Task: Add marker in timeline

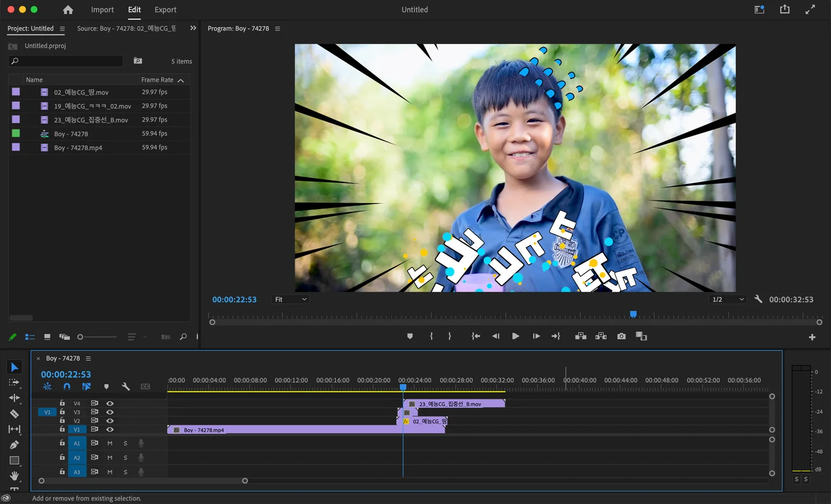Action: click(106, 387)
